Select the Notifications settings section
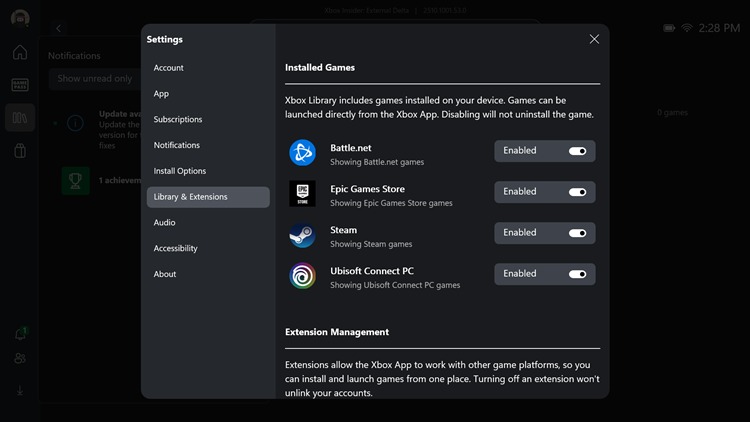Screen dimensions: 750x422 208,145
